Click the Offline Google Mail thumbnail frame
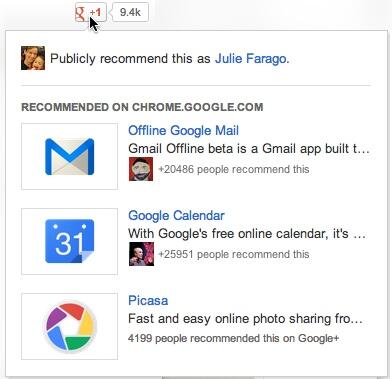The height and width of the screenshot is (379, 392). (70, 156)
